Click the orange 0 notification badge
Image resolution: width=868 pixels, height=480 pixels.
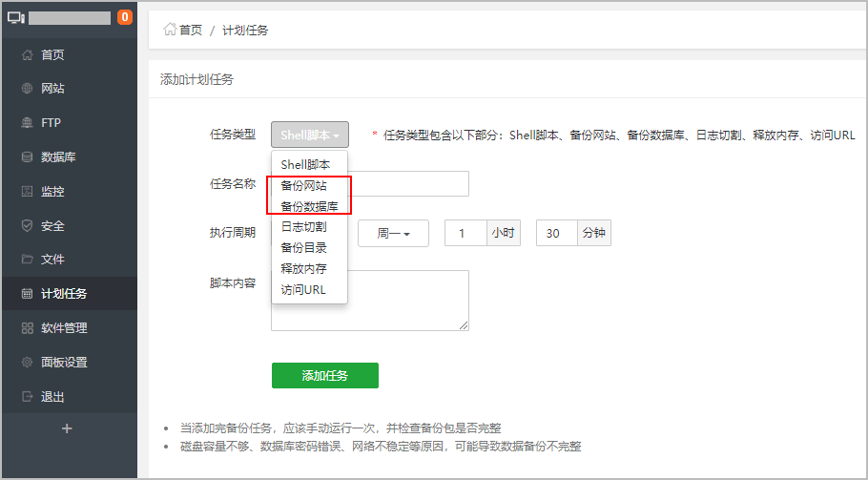(125, 17)
